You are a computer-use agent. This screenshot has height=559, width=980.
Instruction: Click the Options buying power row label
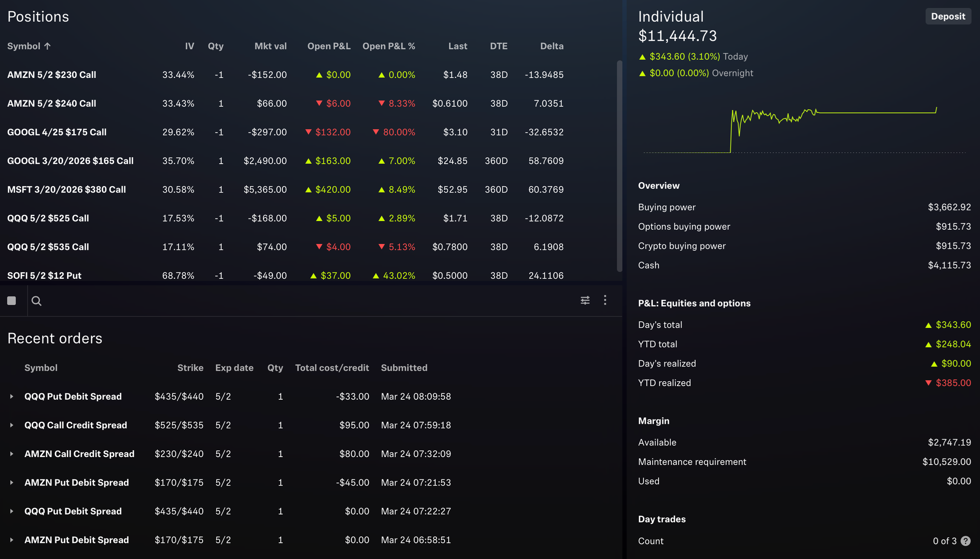coord(684,226)
